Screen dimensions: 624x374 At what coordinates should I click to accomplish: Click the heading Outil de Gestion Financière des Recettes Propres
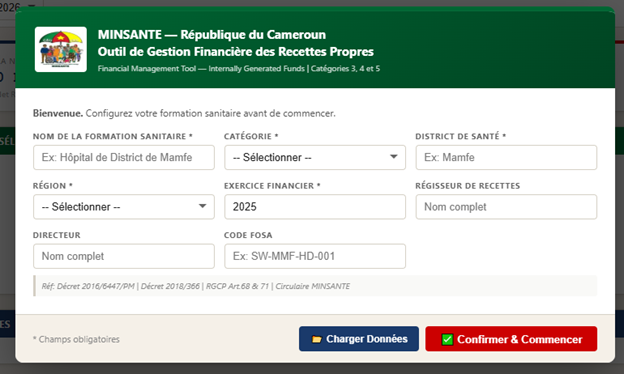[x=236, y=52]
